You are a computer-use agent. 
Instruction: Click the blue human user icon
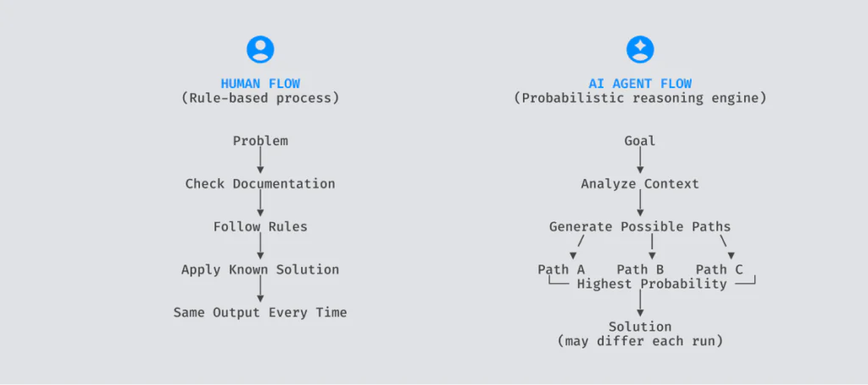(x=260, y=49)
